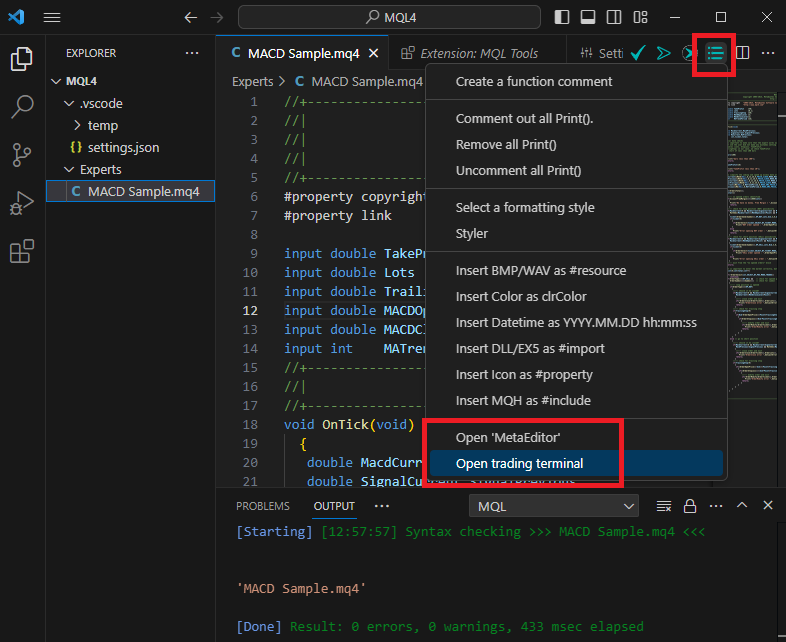Screen dimensions: 786x642
Task: Click the MQL tools list menu icon
Action: pyautogui.click(x=715, y=53)
